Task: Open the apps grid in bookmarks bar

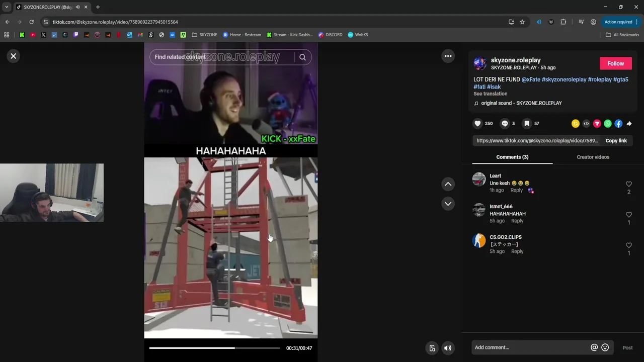Action: (x=7, y=35)
